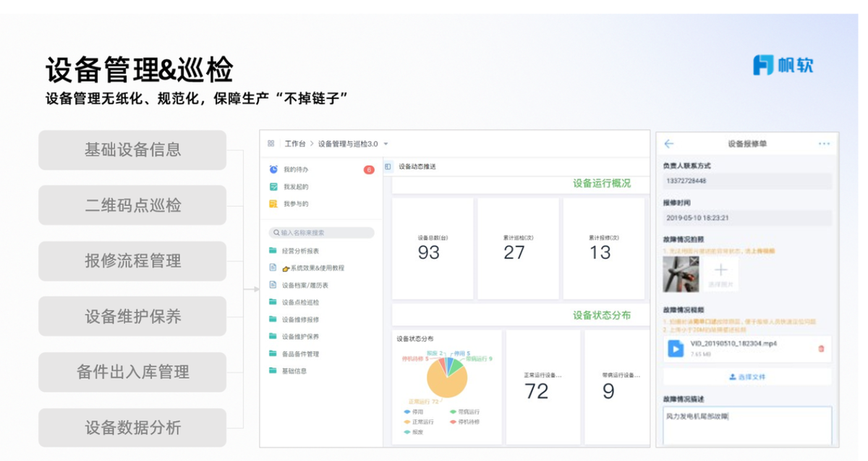Image resolution: width=868 pixels, height=461 pixels.
Task: Click folder icon for 基础信息
Action: click(273, 371)
